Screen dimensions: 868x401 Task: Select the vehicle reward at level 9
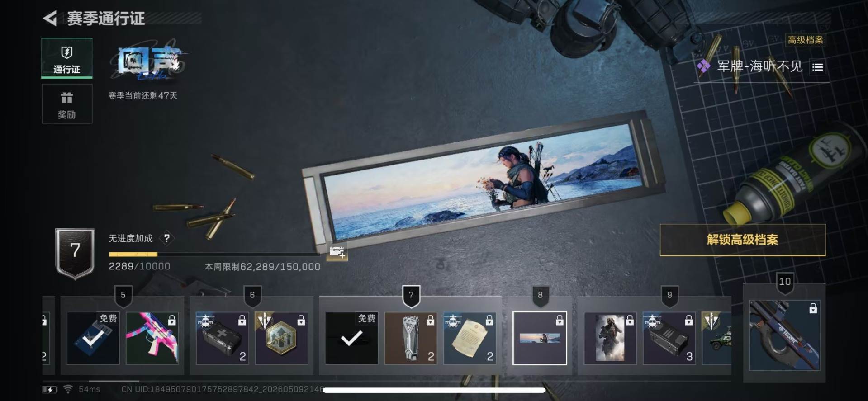(716, 338)
